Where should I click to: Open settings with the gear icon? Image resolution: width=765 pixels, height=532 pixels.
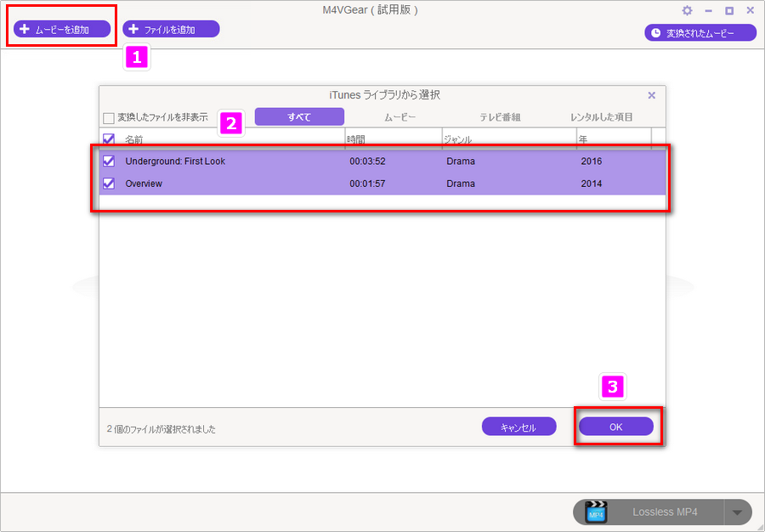point(687,10)
